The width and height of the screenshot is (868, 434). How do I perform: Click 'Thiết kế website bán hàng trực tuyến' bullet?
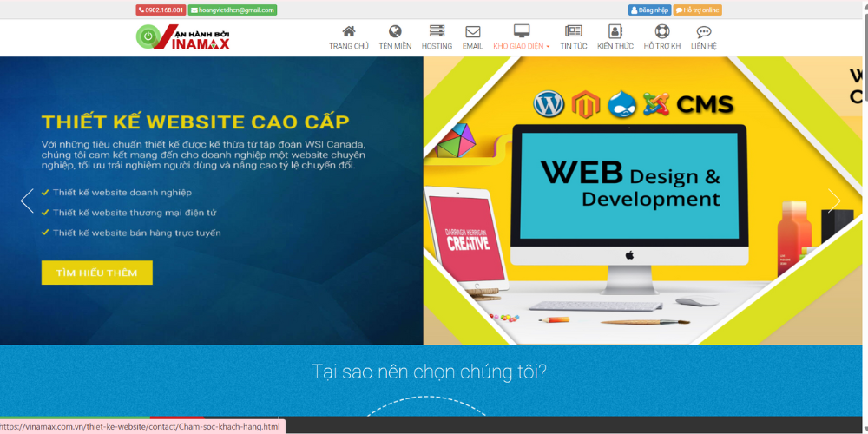137,233
